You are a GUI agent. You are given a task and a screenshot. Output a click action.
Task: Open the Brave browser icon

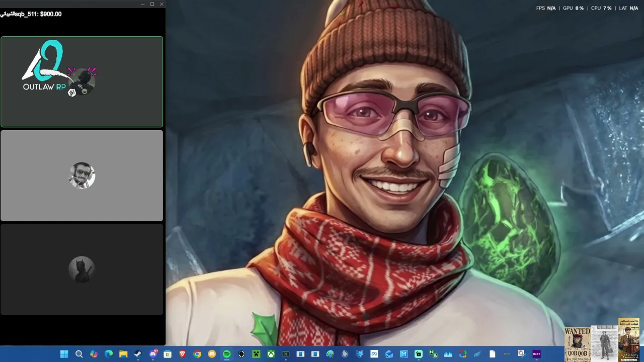pos(182,354)
